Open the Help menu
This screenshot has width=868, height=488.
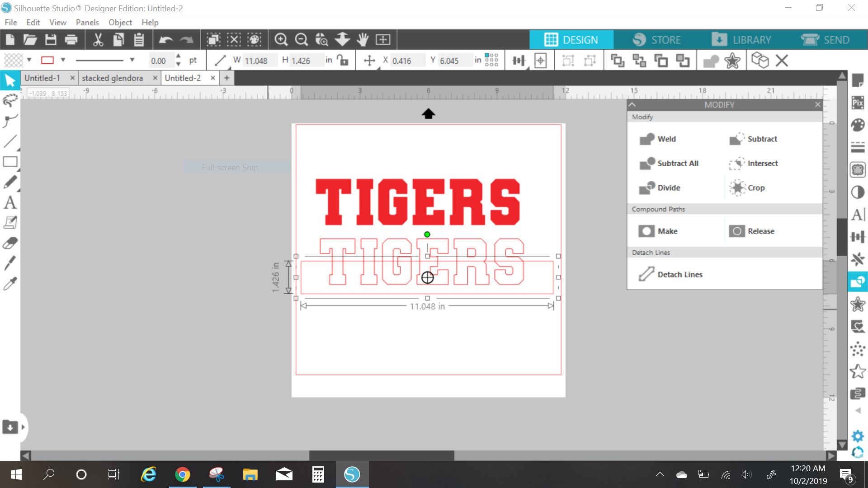point(150,22)
